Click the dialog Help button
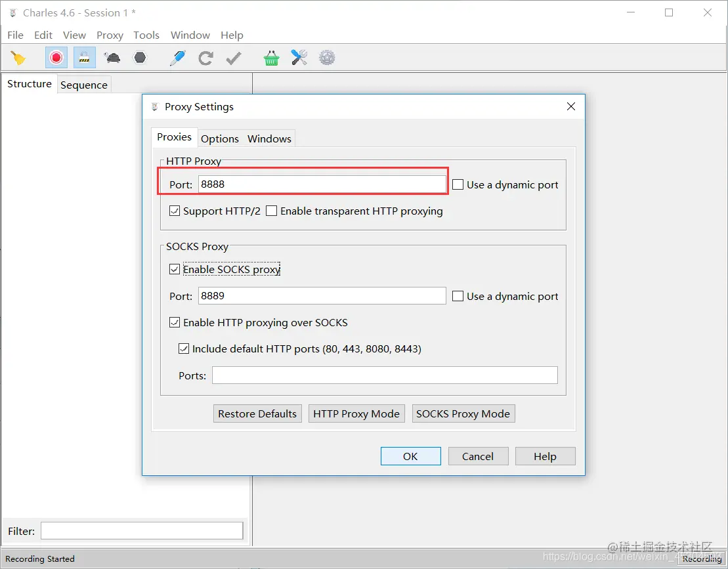 tap(545, 456)
